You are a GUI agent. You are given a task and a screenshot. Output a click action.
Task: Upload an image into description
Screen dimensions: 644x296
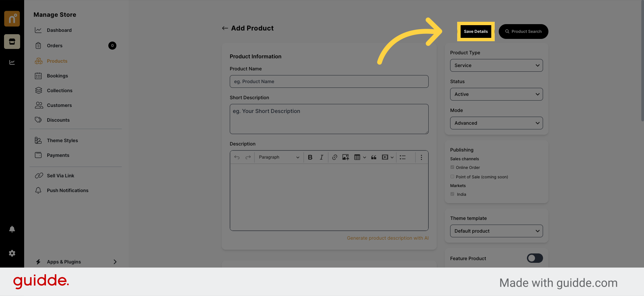345,157
